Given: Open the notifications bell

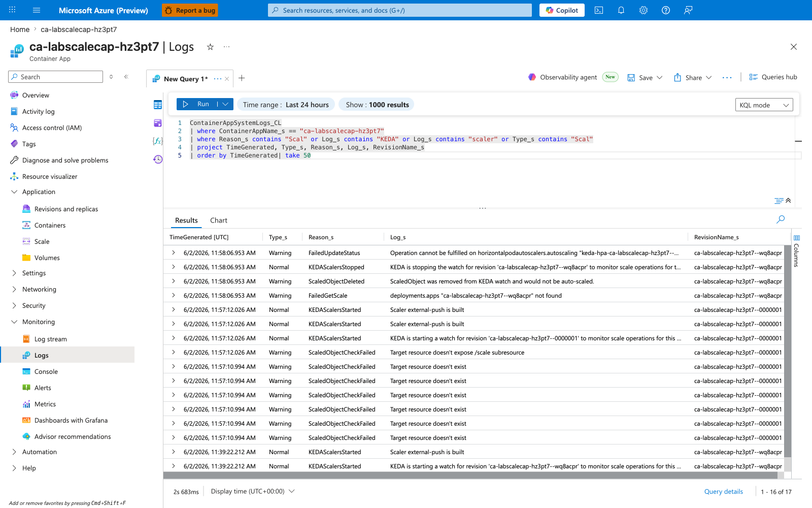Looking at the screenshot, I should [x=621, y=10].
